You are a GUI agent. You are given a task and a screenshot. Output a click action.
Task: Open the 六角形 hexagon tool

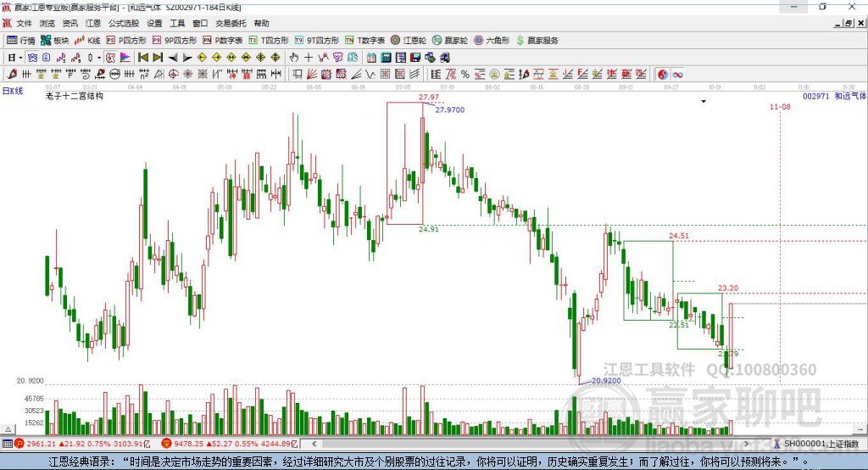tap(492, 41)
